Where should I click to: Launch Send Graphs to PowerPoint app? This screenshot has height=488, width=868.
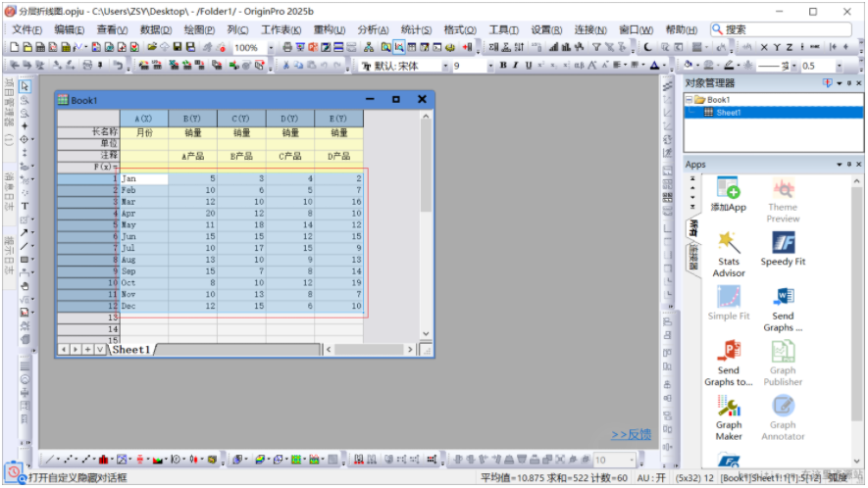(x=729, y=364)
